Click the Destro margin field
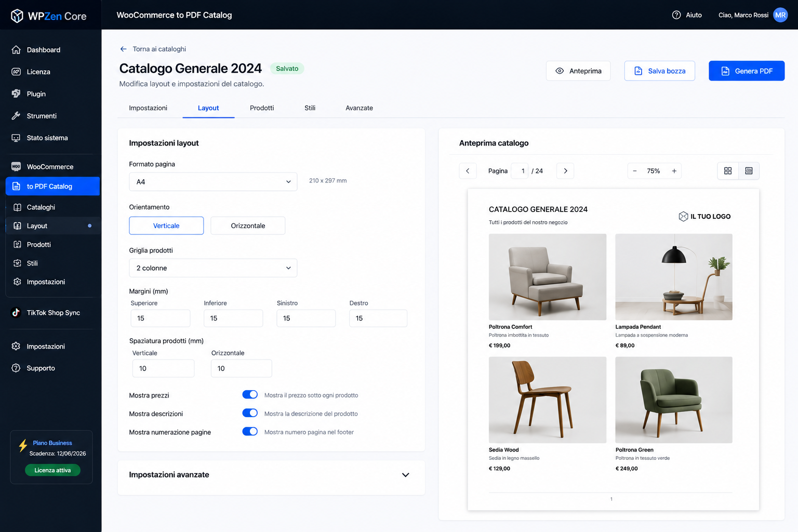 click(x=378, y=318)
